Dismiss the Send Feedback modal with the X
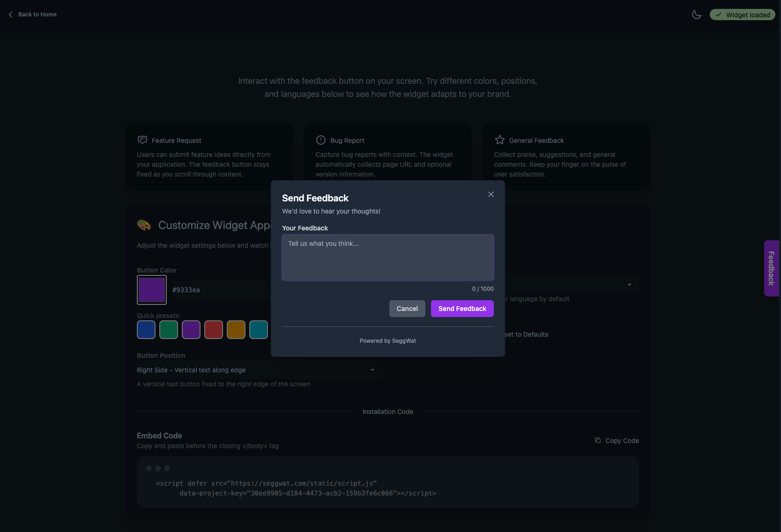The height and width of the screenshot is (532, 781). coord(491,194)
